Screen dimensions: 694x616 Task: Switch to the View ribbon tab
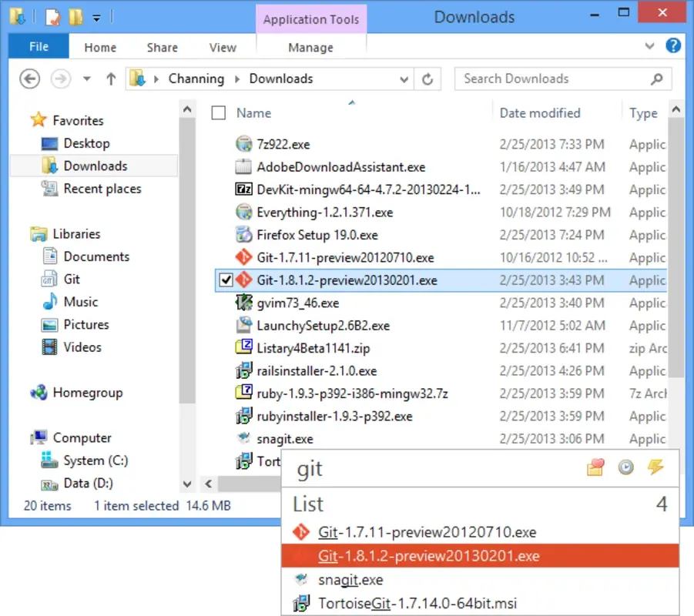(222, 47)
